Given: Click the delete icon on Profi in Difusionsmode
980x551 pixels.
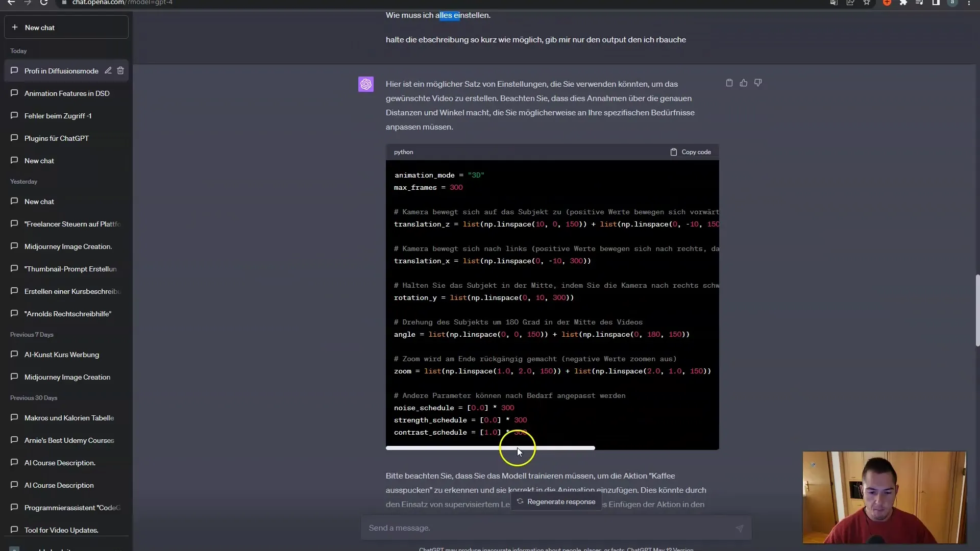Looking at the screenshot, I should pyautogui.click(x=121, y=70).
